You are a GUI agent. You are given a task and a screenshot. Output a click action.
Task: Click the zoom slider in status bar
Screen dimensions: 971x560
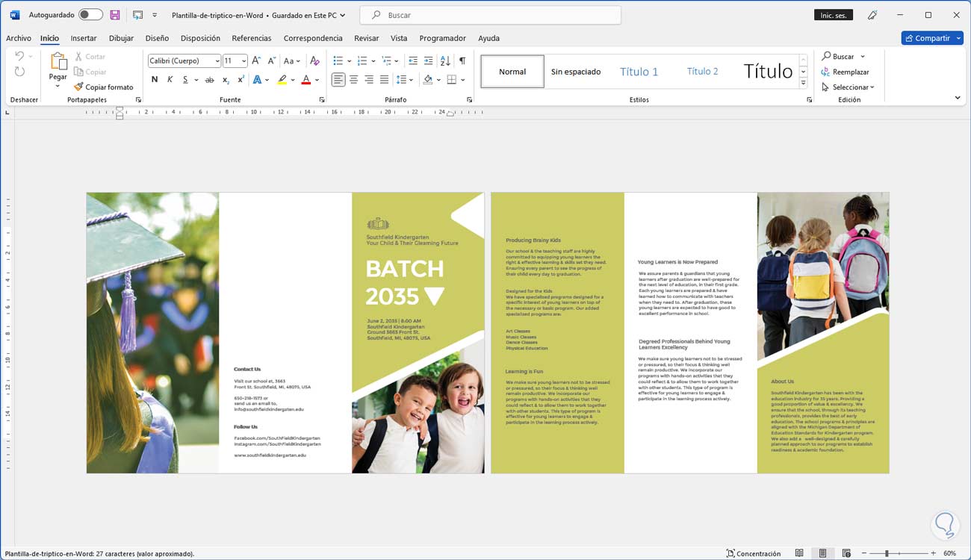click(x=887, y=553)
